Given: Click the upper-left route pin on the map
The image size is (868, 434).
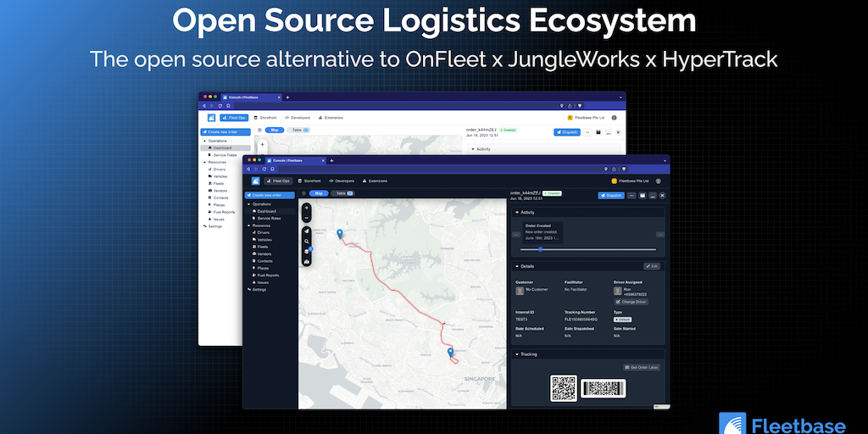Looking at the screenshot, I should (339, 234).
